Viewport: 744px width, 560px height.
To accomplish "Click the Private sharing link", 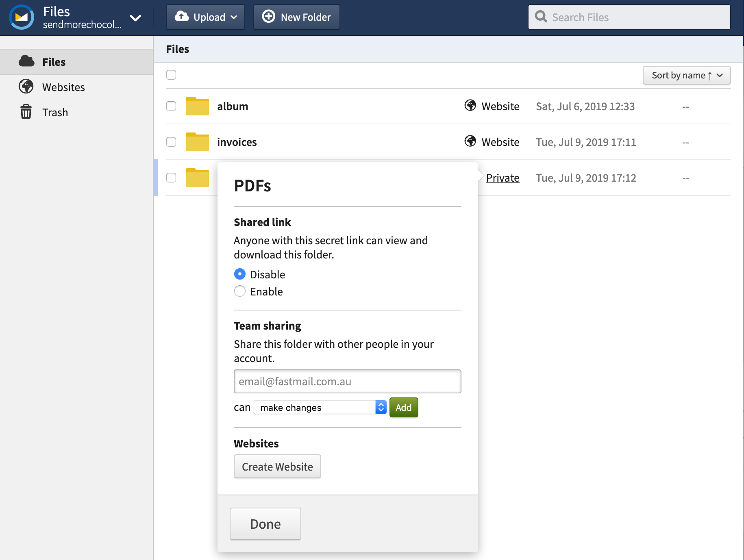I will 503,178.
